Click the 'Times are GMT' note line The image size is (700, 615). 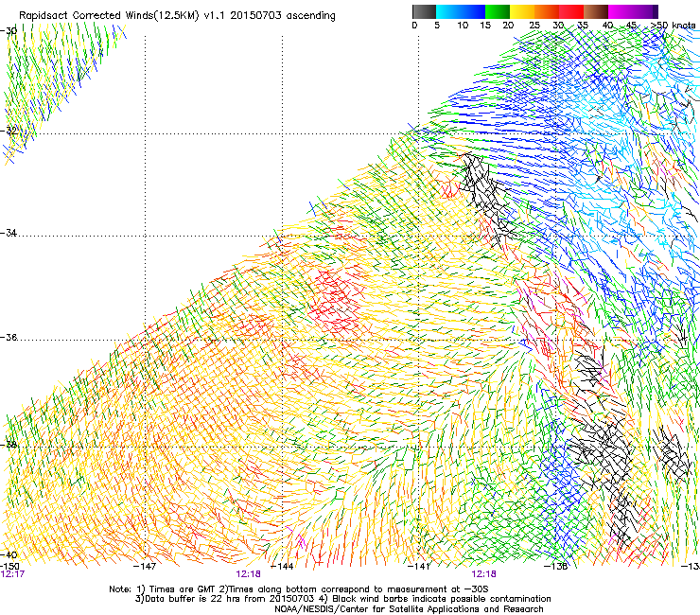[299, 589]
